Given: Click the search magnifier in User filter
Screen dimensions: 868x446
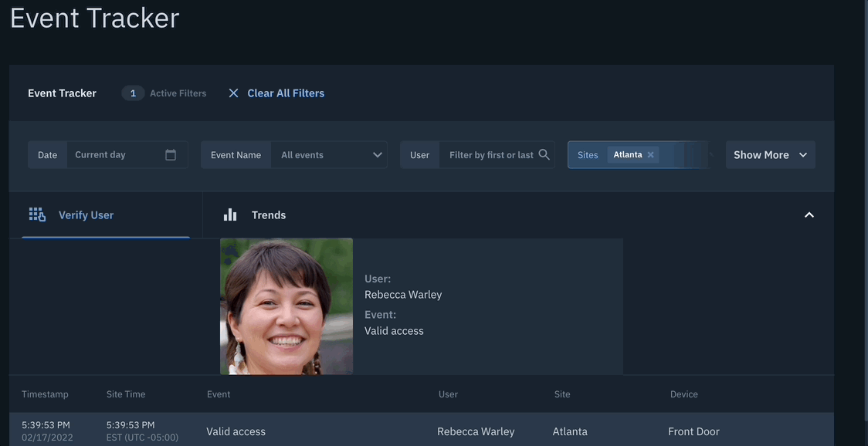Looking at the screenshot, I should pyautogui.click(x=544, y=155).
